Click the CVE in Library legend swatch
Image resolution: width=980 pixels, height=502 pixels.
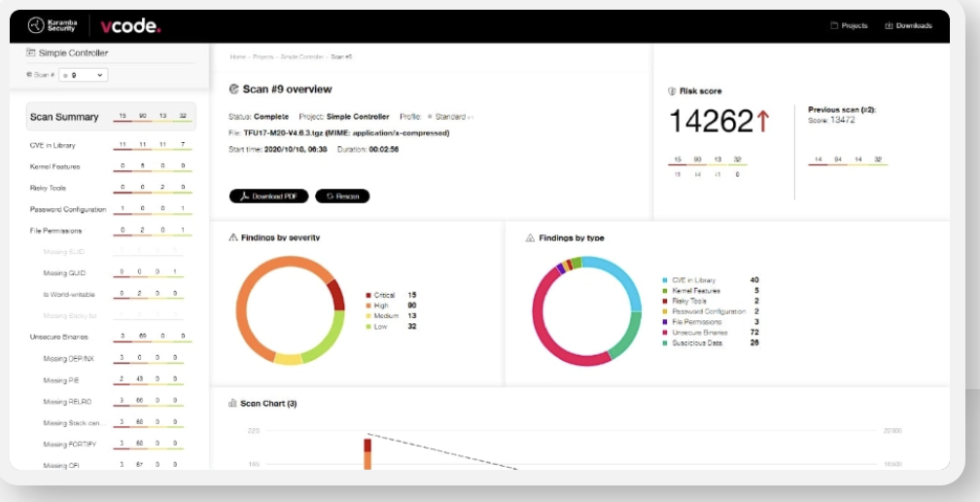point(665,280)
